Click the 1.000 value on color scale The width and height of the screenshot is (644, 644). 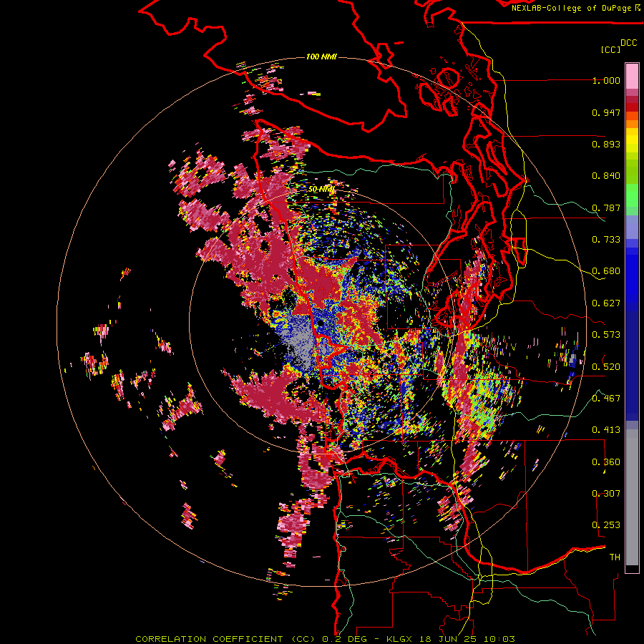606,80
